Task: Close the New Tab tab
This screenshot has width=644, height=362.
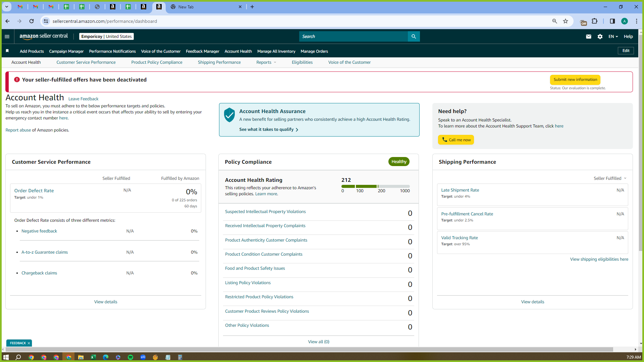Action: tap(240, 7)
